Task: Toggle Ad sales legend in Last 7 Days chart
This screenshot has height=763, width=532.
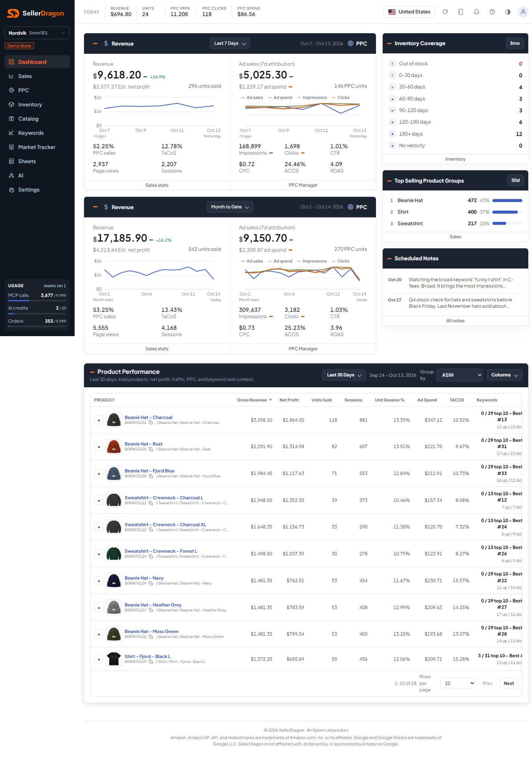Action: click(252, 97)
